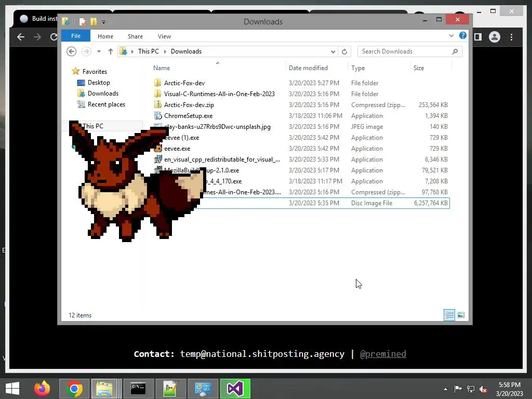
Task: Select the Arctic-Fox-dev folder
Action: [184, 83]
